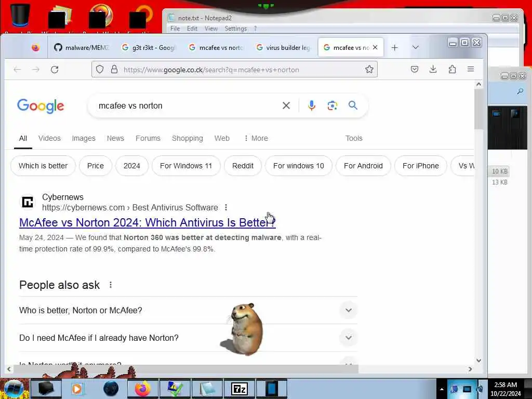Refine search with For Windows 11 chip
The height and width of the screenshot is (399, 532).
tap(186, 166)
